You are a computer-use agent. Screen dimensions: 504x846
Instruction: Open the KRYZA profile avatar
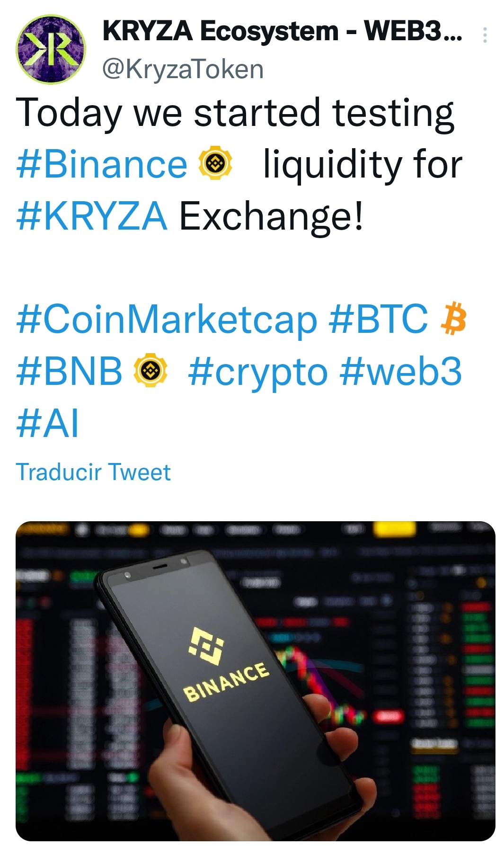(x=51, y=49)
